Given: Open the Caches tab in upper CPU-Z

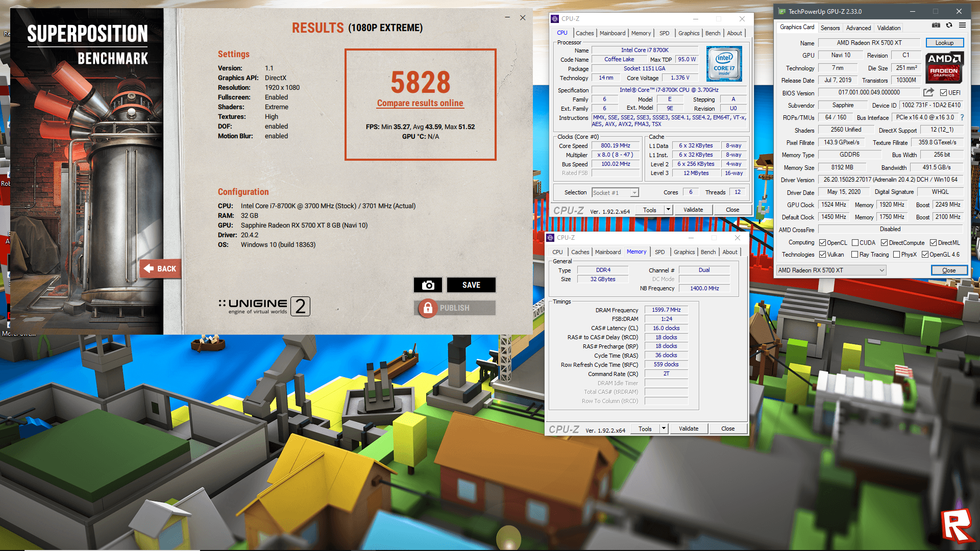Looking at the screenshot, I should click(584, 33).
